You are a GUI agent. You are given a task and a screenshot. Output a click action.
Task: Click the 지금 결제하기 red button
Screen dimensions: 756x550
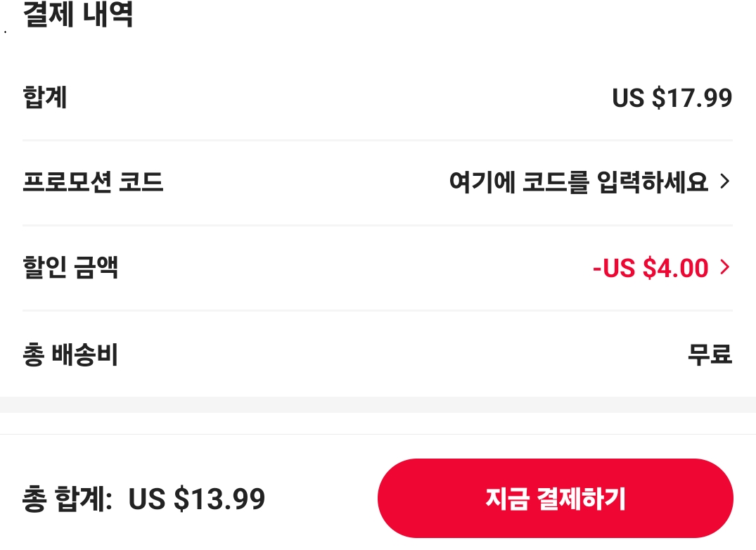coord(555,497)
